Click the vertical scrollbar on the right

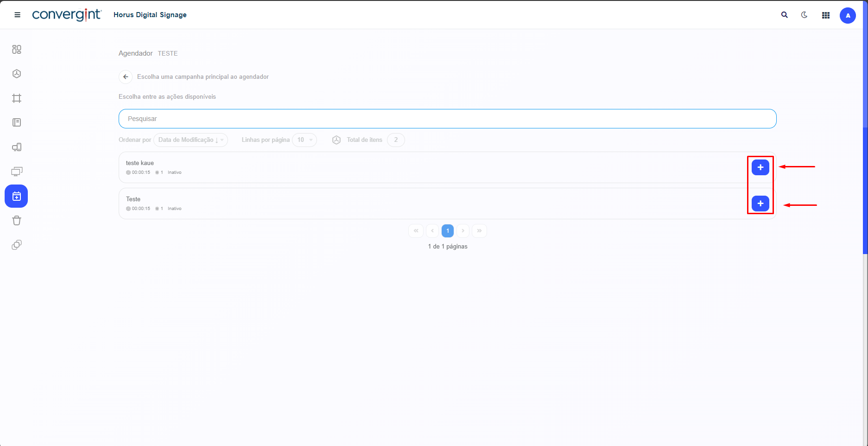pos(865,190)
